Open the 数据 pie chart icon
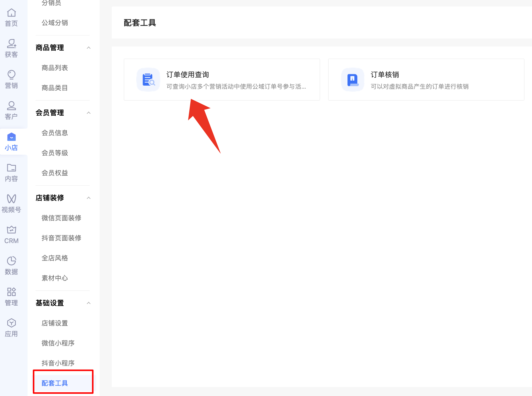Image resolution: width=532 pixels, height=396 pixels. coord(11,261)
